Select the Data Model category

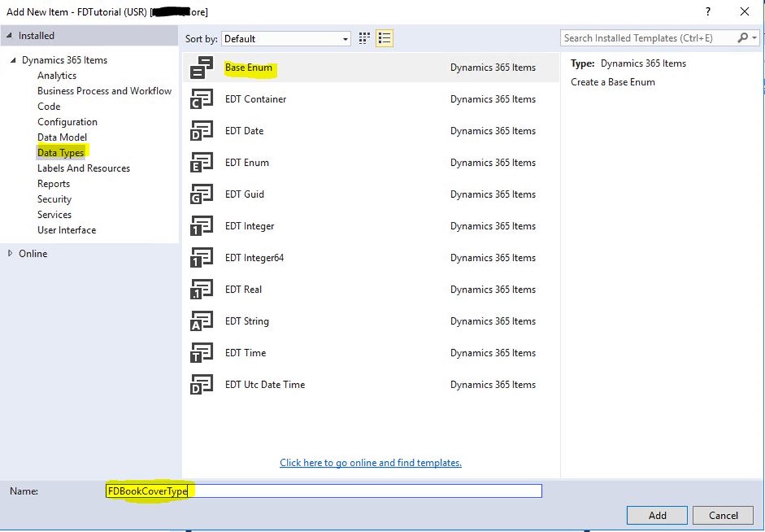click(62, 137)
